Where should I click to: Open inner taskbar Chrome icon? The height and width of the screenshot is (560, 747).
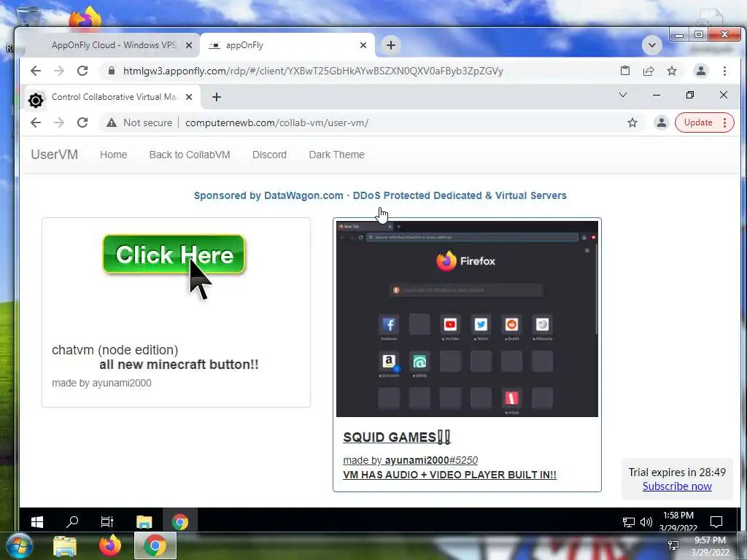[180, 522]
